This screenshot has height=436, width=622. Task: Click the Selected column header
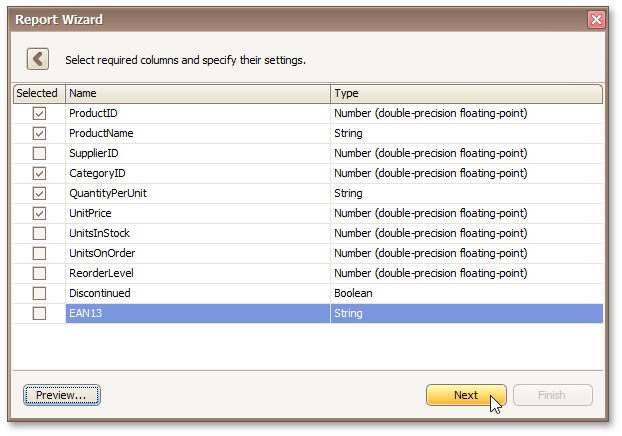pyautogui.click(x=38, y=94)
